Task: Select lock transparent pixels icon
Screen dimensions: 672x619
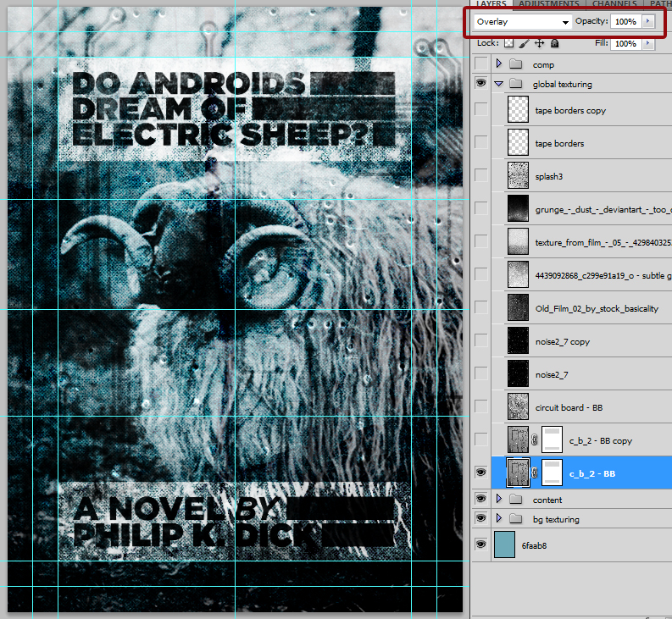Action: (x=508, y=43)
